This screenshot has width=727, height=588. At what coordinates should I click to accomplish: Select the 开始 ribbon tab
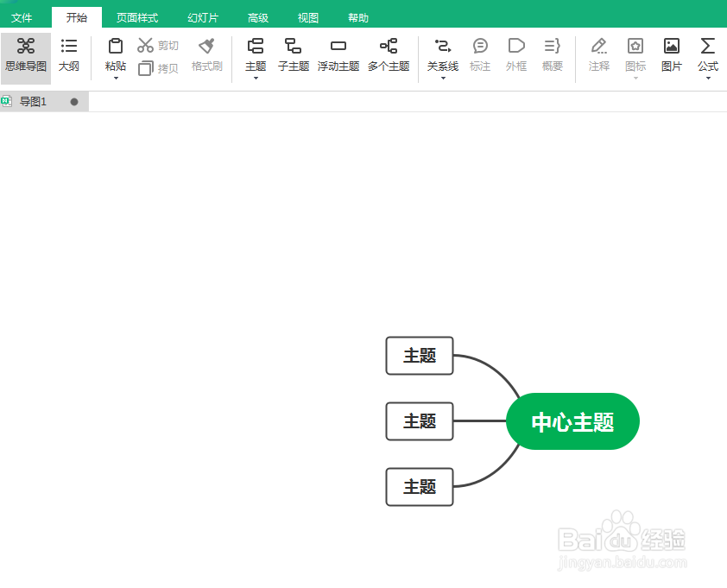pyautogui.click(x=77, y=17)
